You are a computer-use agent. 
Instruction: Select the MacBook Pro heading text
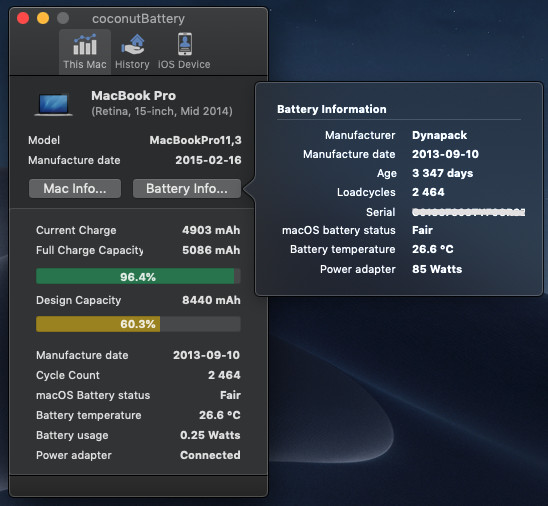click(134, 95)
